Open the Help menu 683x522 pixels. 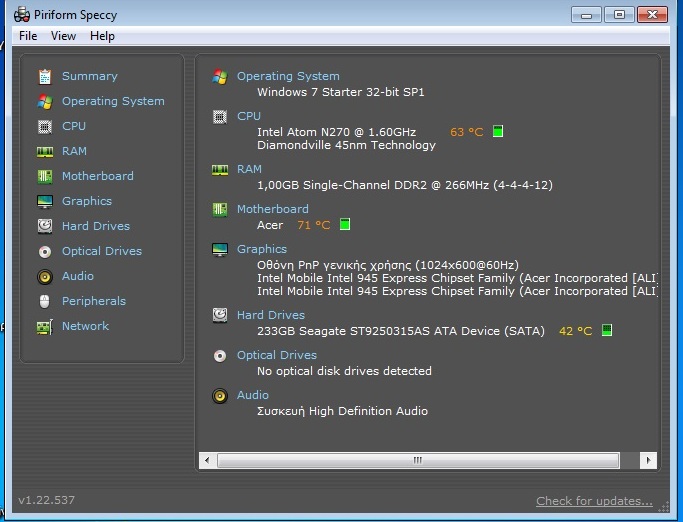102,36
